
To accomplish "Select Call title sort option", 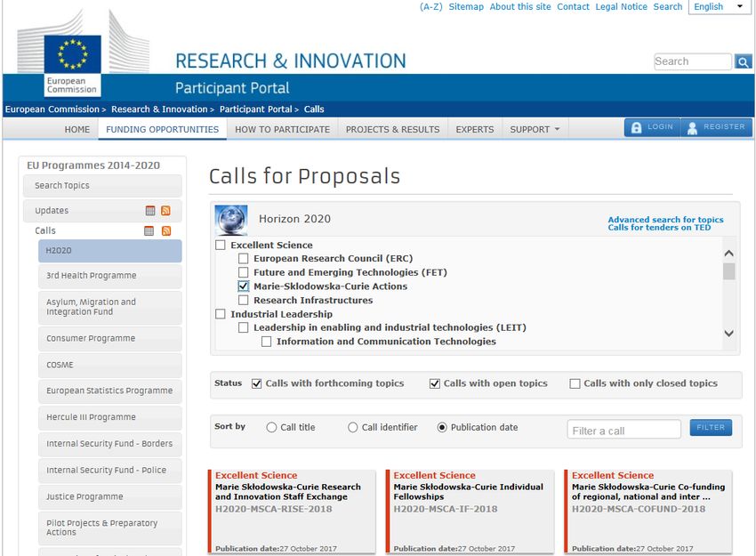I will click(271, 428).
